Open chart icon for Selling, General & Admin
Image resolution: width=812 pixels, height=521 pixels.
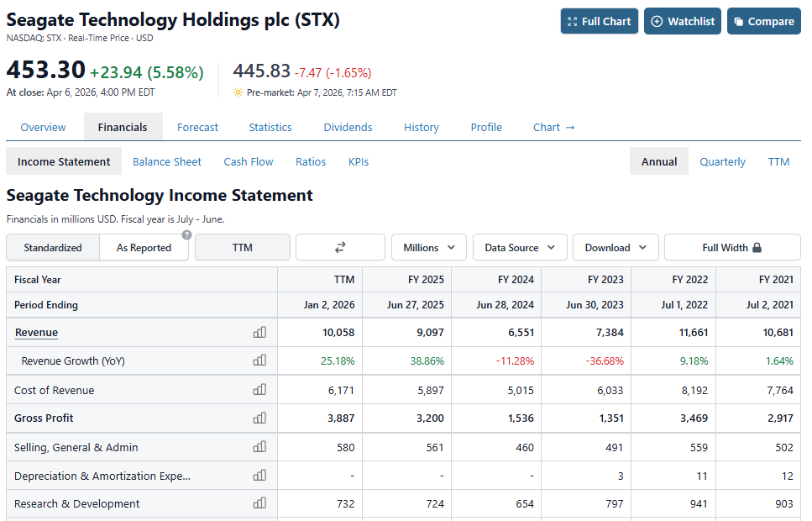click(x=259, y=447)
